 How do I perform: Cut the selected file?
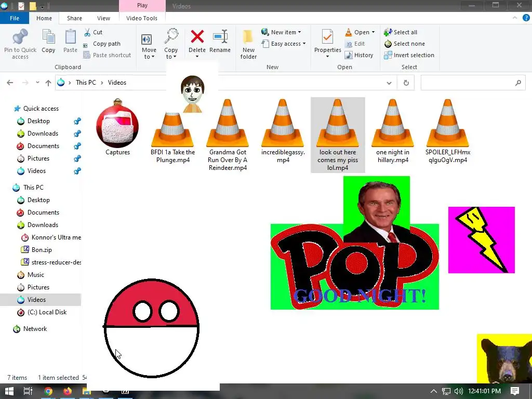[x=93, y=32]
